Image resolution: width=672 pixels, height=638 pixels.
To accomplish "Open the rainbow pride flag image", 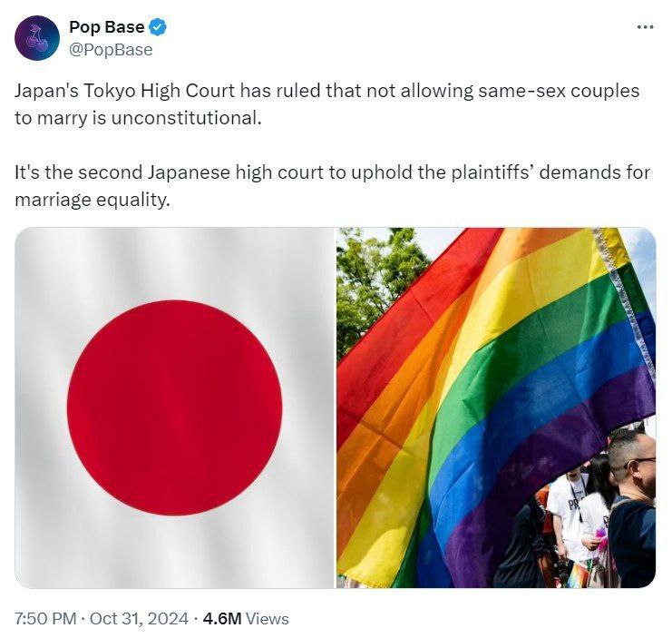I will click(x=496, y=407).
